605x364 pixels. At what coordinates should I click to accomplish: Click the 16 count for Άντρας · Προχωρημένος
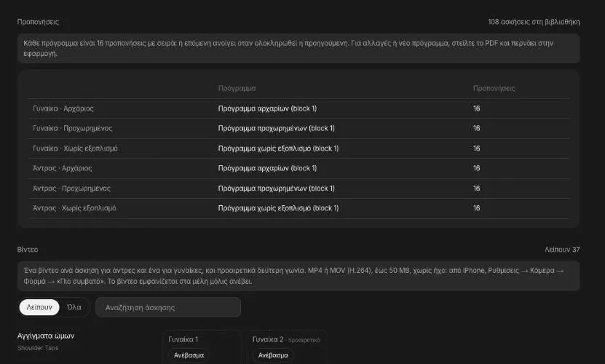[477, 189]
